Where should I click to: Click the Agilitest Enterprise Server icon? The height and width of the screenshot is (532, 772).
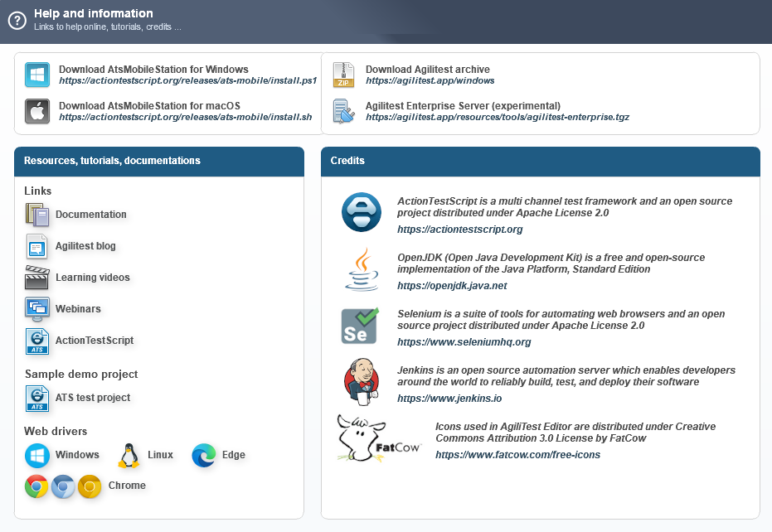click(343, 111)
